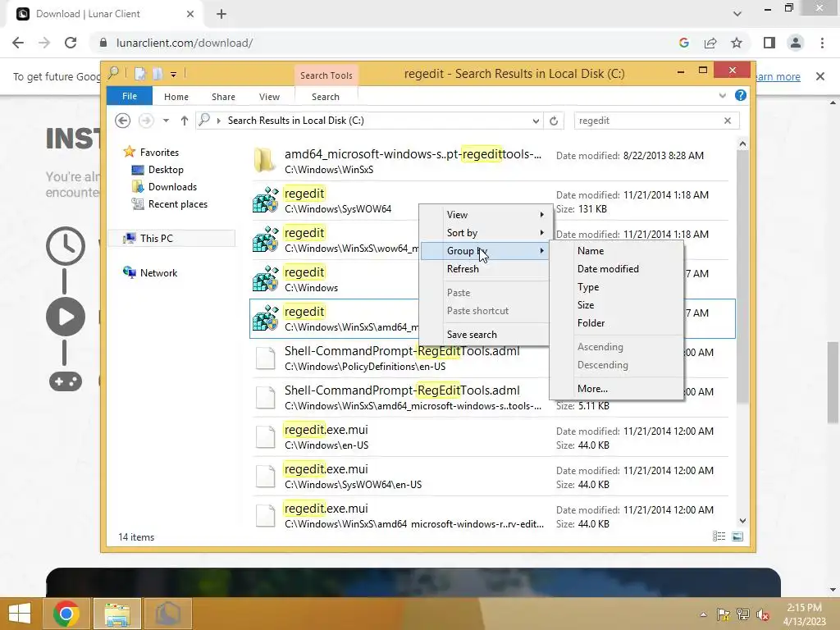Open More... in Group by submenu
Screen dimensions: 840x630
(617, 388)
